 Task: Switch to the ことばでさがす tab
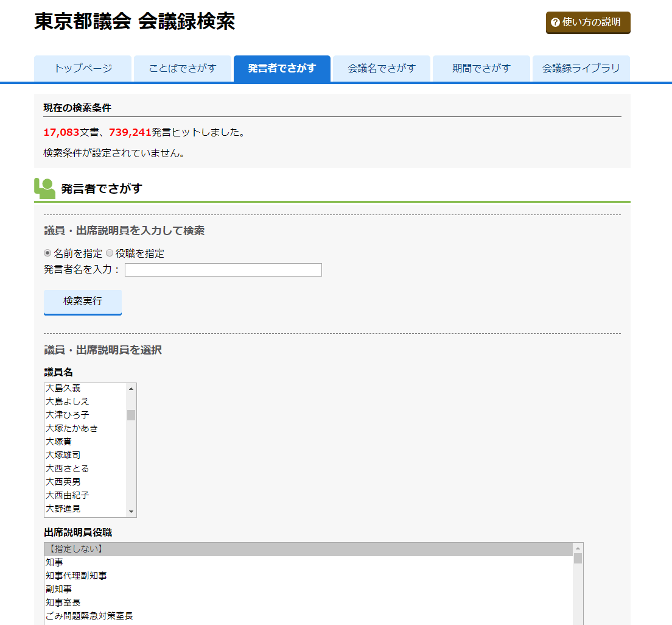click(183, 68)
